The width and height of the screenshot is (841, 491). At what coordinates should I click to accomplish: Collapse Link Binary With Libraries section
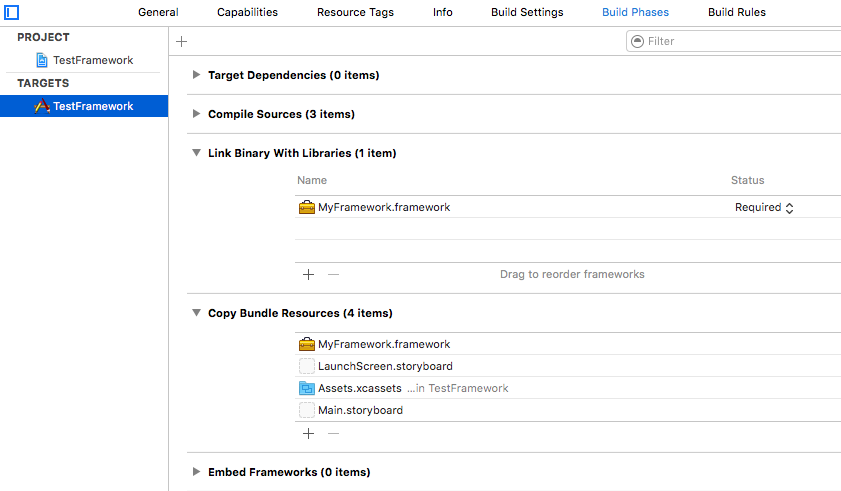[x=197, y=153]
